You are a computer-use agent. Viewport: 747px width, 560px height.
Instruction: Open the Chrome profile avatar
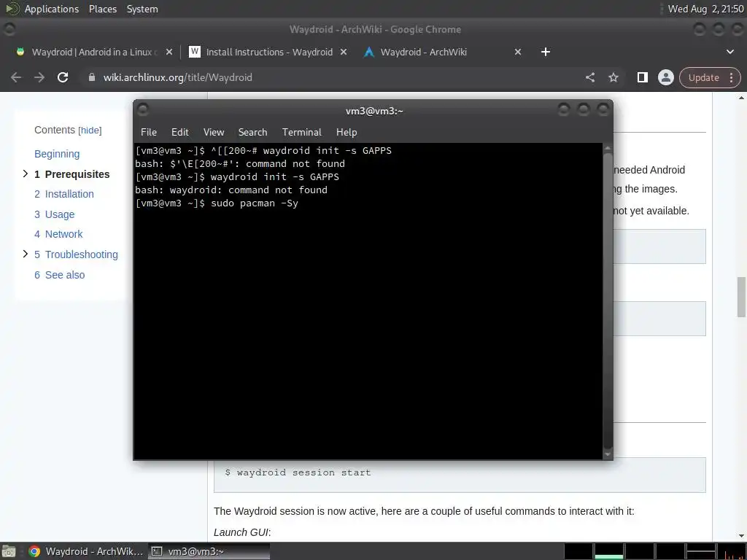[665, 77]
